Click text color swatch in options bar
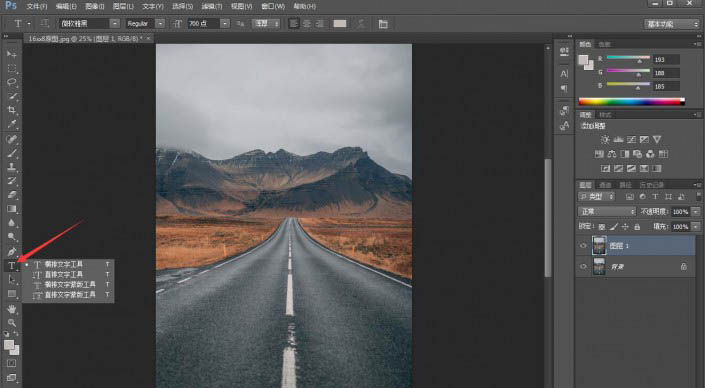Screen dimensions: 705x388 340,23
